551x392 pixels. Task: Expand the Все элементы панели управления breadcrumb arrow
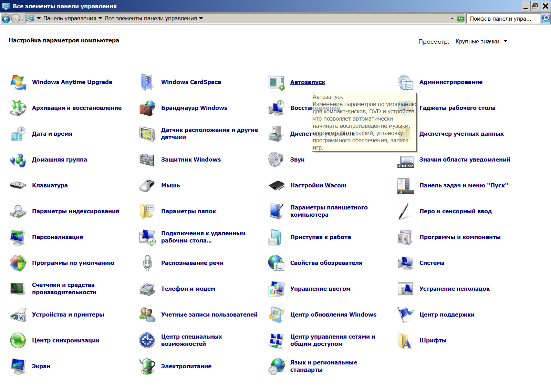point(201,19)
